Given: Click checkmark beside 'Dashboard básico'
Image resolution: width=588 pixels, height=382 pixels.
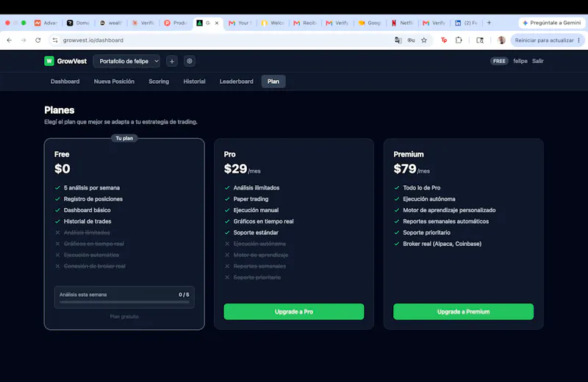Looking at the screenshot, I should (57, 210).
